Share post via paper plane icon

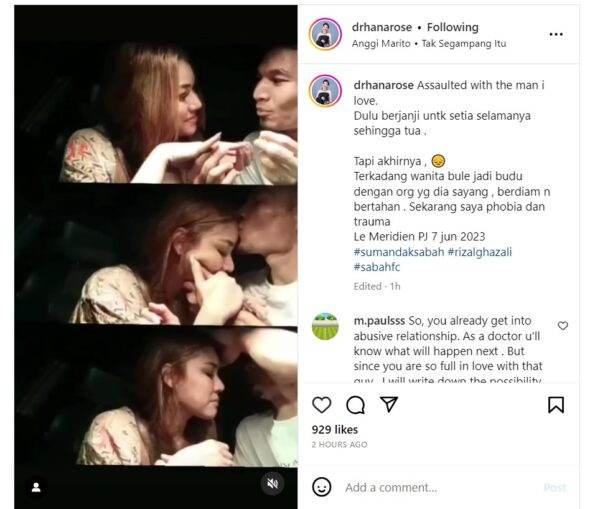click(x=389, y=404)
